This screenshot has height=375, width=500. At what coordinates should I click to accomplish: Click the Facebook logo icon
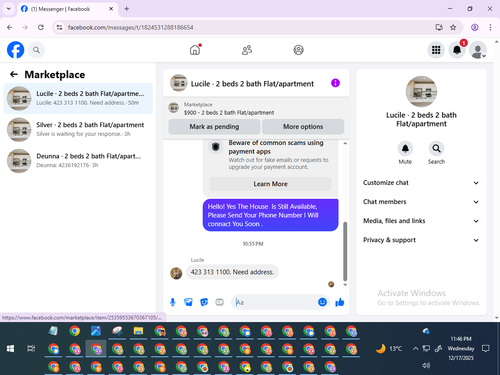15,50
